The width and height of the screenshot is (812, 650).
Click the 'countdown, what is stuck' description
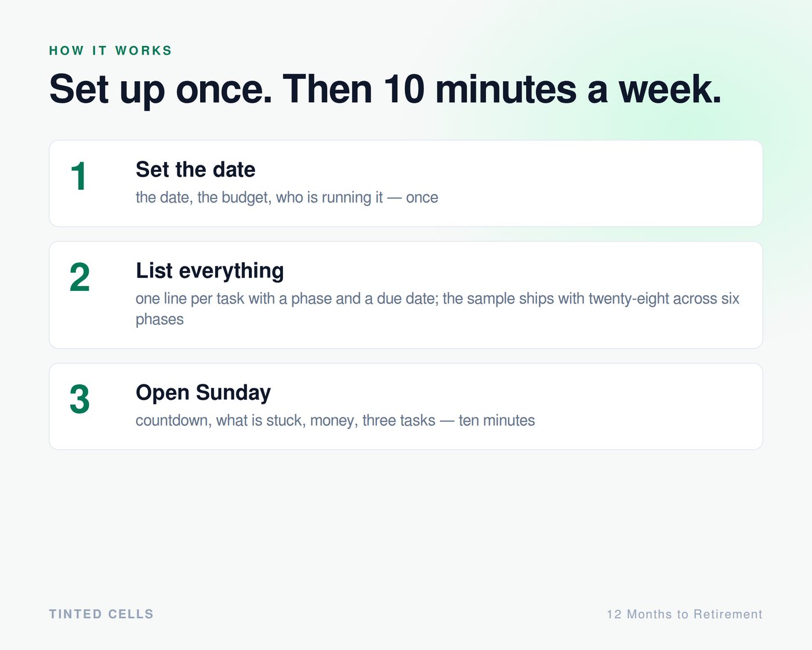click(335, 420)
